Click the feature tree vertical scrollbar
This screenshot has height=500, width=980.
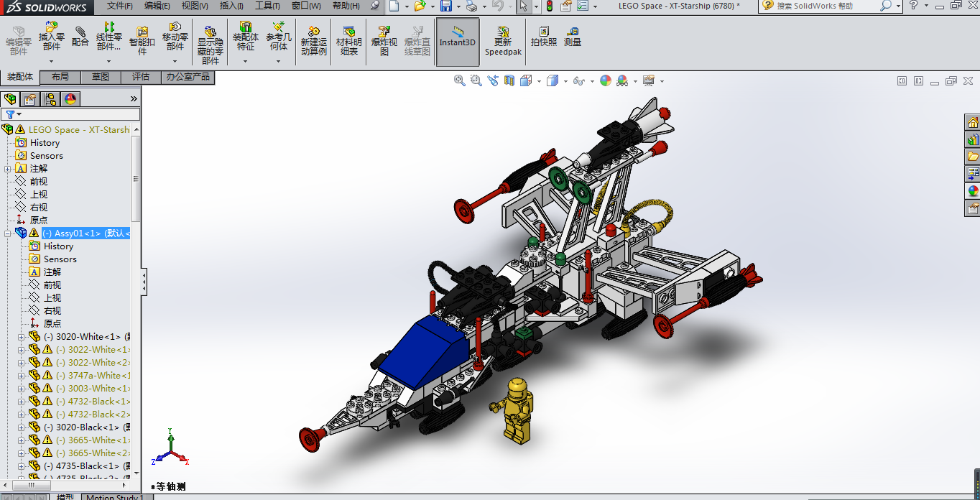[136, 178]
